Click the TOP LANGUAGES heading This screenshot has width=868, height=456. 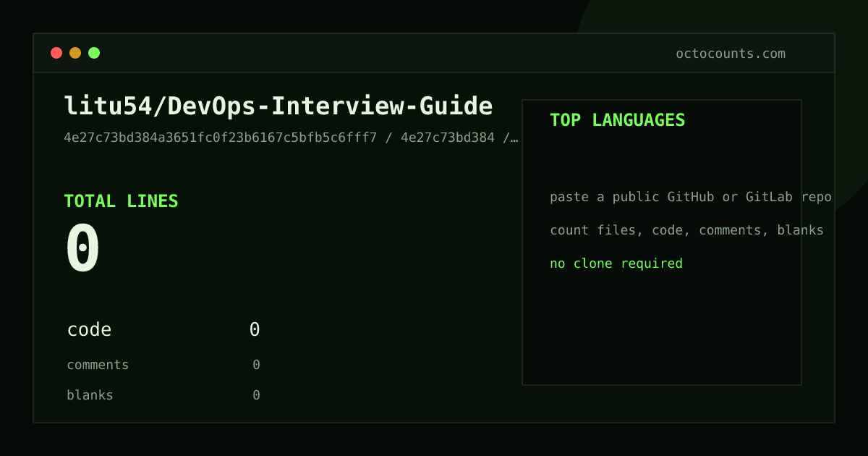[617, 120]
